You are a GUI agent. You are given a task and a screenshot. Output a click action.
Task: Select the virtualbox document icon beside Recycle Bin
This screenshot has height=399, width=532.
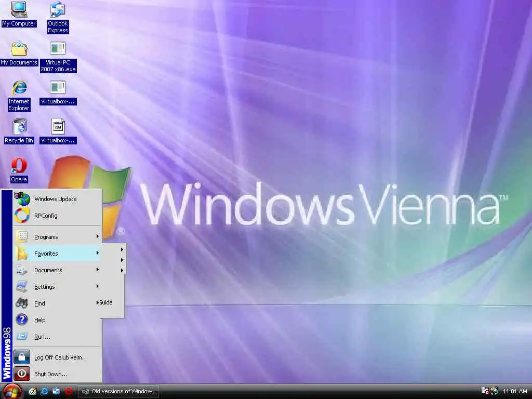pos(58,131)
